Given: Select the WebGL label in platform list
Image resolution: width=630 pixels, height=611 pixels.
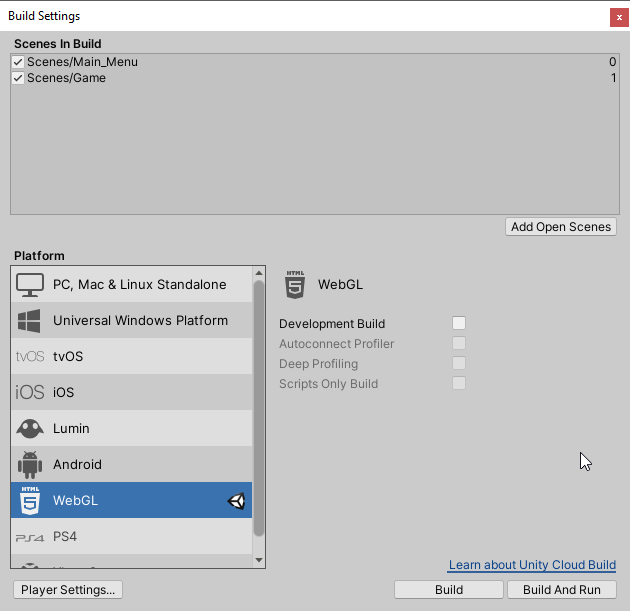Looking at the screenshot, I should tap(75, 501).
